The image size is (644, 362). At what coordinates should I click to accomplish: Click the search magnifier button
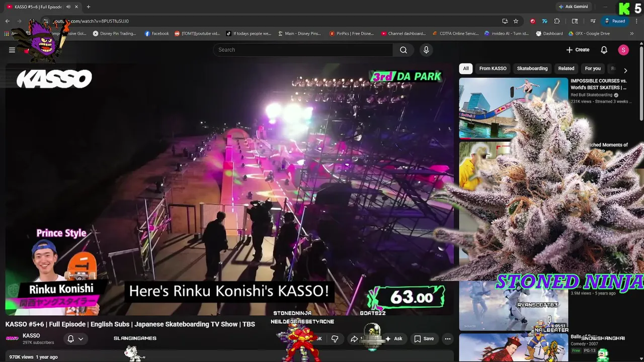[x=404, y=50]
